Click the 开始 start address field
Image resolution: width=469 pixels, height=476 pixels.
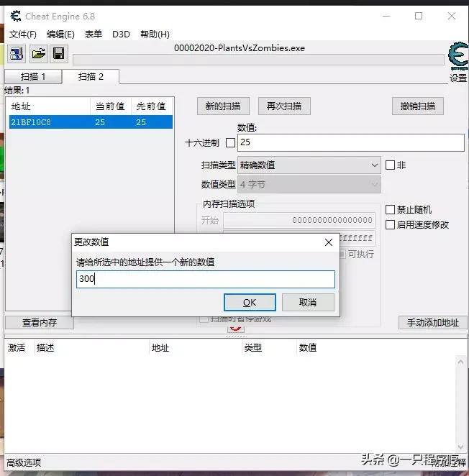[299, 220]
